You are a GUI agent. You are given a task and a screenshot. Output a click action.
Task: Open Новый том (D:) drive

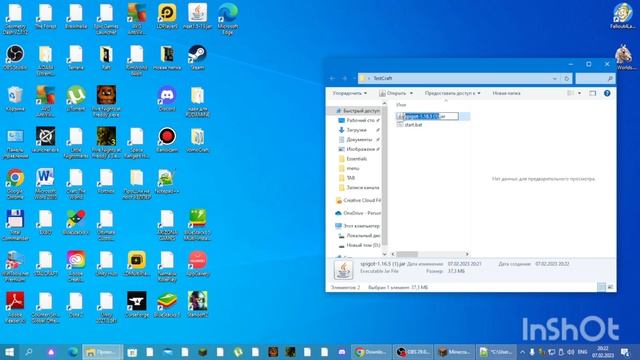pos(360,245)
